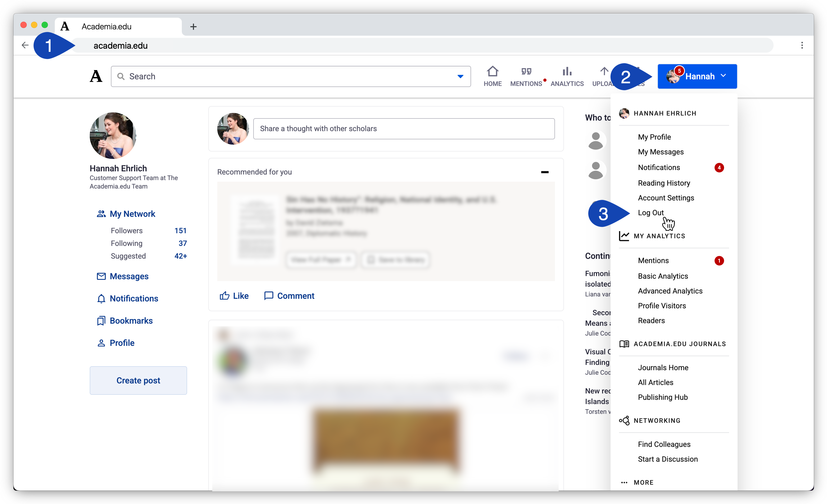Expand the More section at menu bottom
This screenshot has width=831, height=504.
pos(638,482)
